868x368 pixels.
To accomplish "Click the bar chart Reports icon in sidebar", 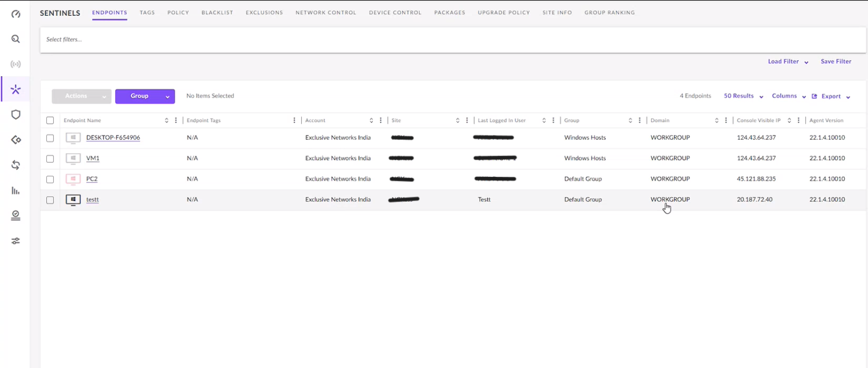I will [x=15, y=191].
